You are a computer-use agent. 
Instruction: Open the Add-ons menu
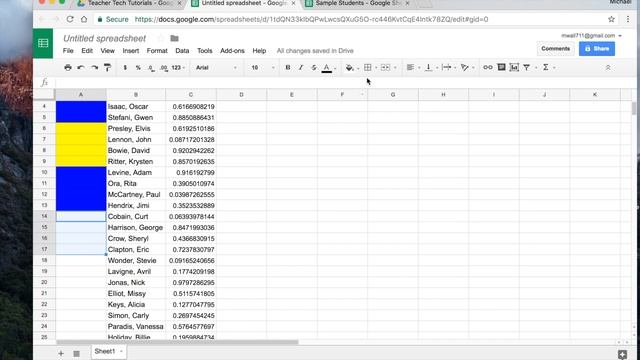[x=232, y=51]
